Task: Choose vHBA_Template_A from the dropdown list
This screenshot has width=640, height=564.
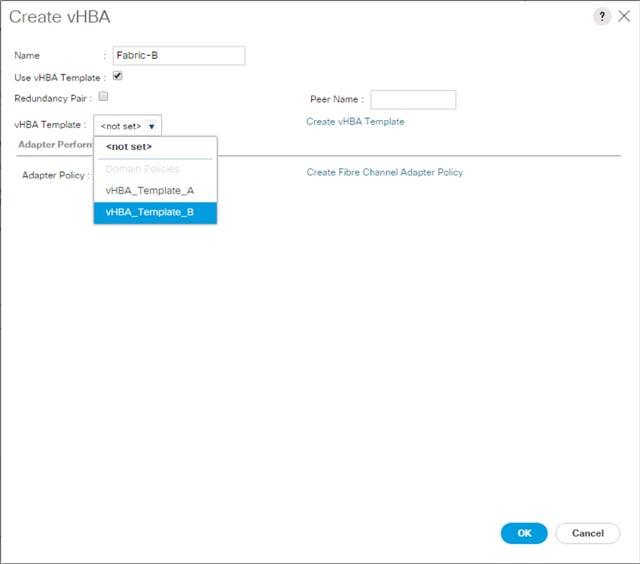Action: tap(155, 191)
